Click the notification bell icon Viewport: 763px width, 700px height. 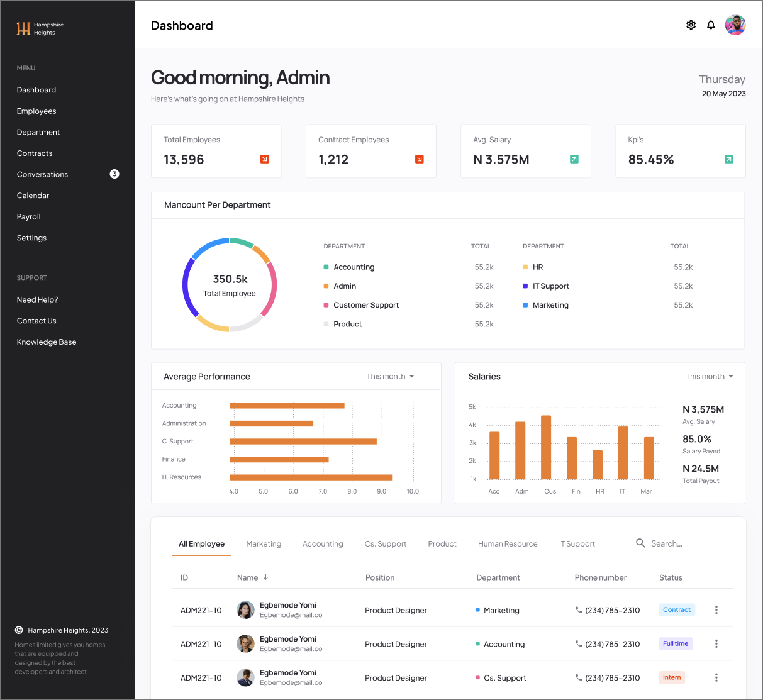pos(711,25)
